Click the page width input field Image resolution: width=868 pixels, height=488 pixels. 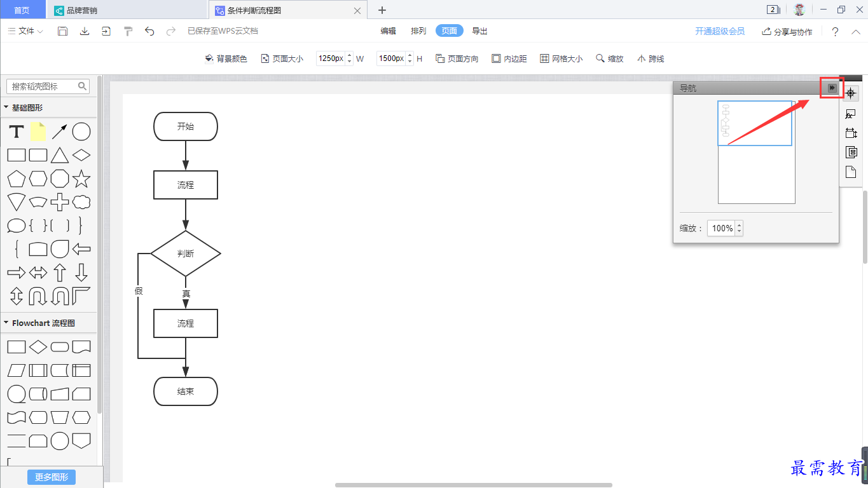pyautogui.click(x=331, y=58)
